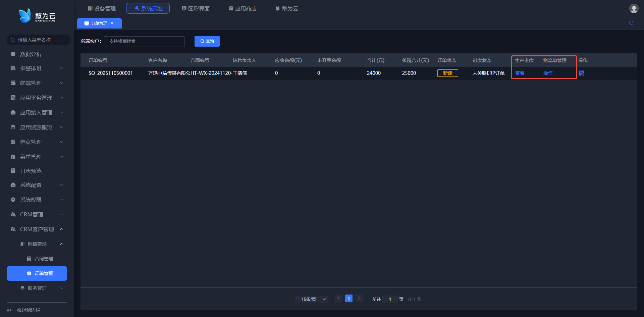Click the 系统权限 shield icon
This screenshot has width=644, height=317.
click(13, 200)
